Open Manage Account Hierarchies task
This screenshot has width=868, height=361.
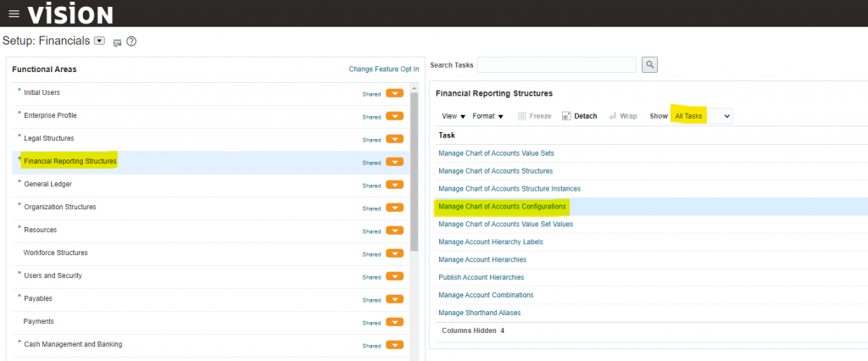coord(482,259)
